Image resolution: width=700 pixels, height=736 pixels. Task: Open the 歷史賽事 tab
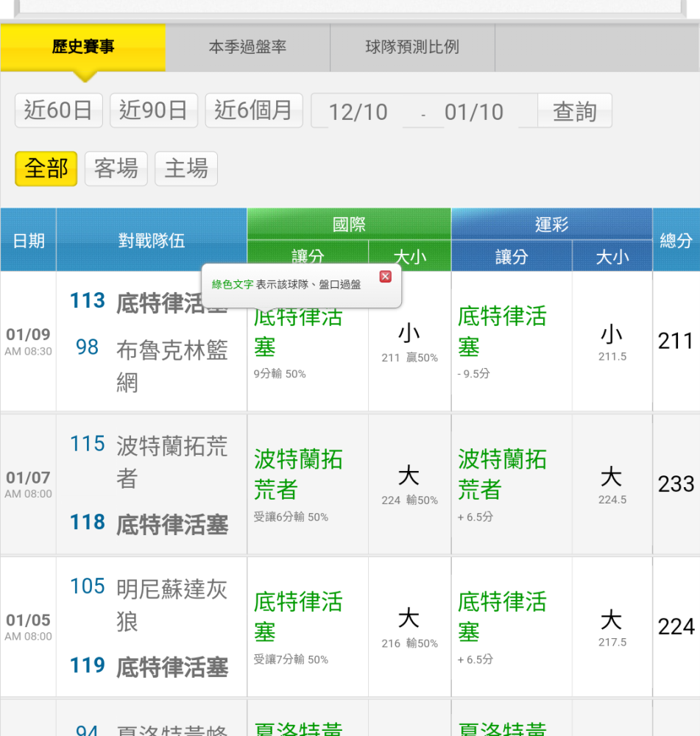(x=83, y=47)
